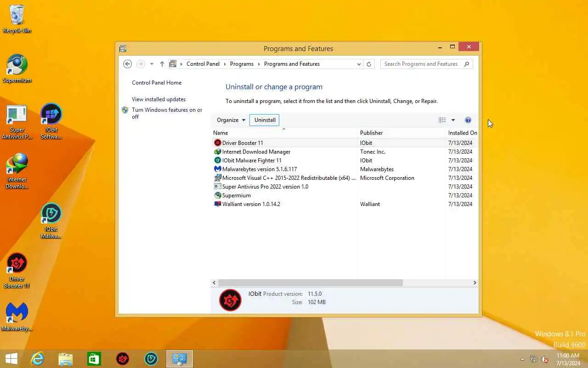Click the Windows Start button

tap(11, 359)
